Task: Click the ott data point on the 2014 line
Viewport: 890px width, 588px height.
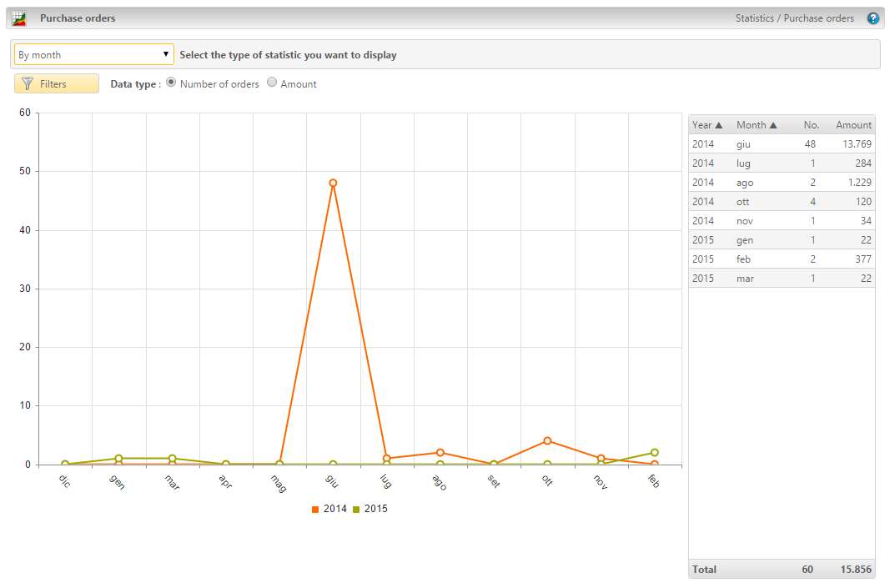Action: [x=547, y=440]
